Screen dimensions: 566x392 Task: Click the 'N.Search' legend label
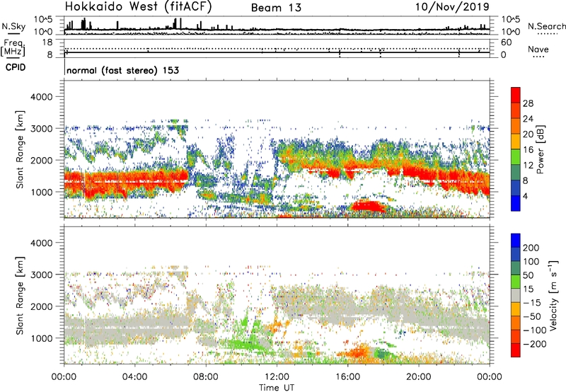pyautogui.click(x=546, y=26)
